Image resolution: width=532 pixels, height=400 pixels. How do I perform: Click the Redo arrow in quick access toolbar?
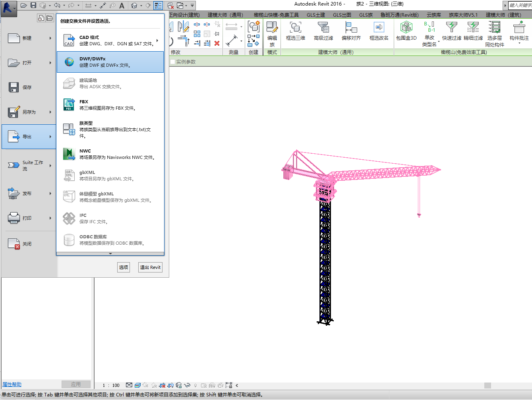coord(71,6)
